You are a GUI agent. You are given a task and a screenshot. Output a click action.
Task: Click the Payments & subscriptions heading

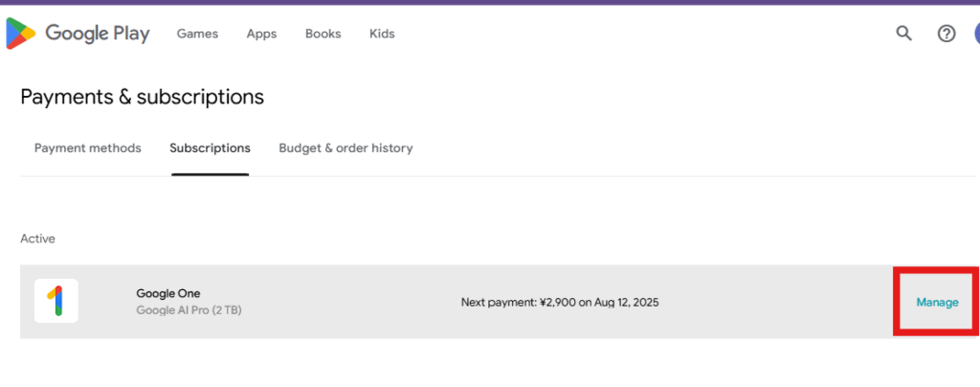142,97
